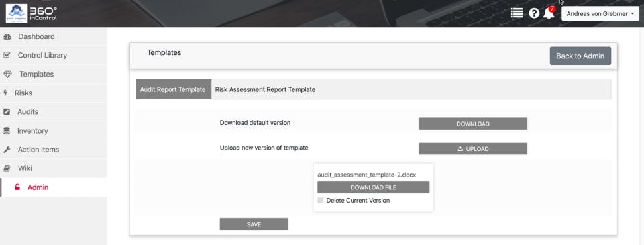Click the DOWNLOAD default version button

473,124
